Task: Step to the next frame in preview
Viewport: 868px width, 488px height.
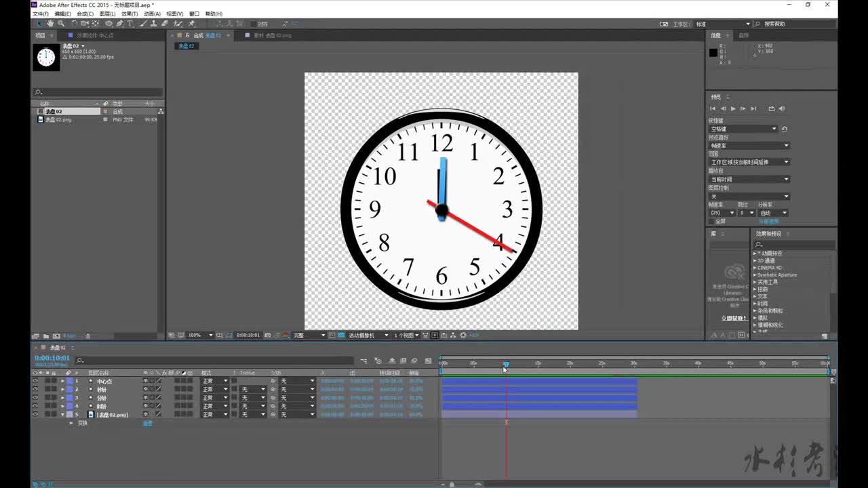Action: pyautogui.click(x=743, y=108)
